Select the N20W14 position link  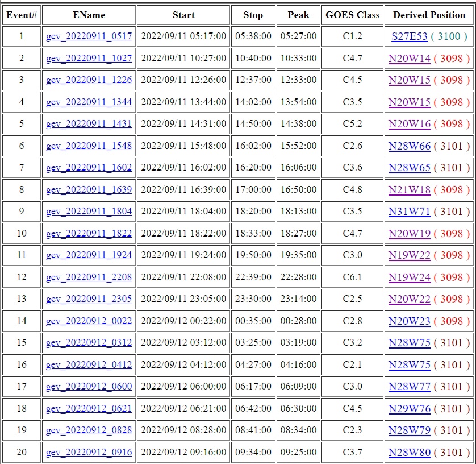point(409,59)
